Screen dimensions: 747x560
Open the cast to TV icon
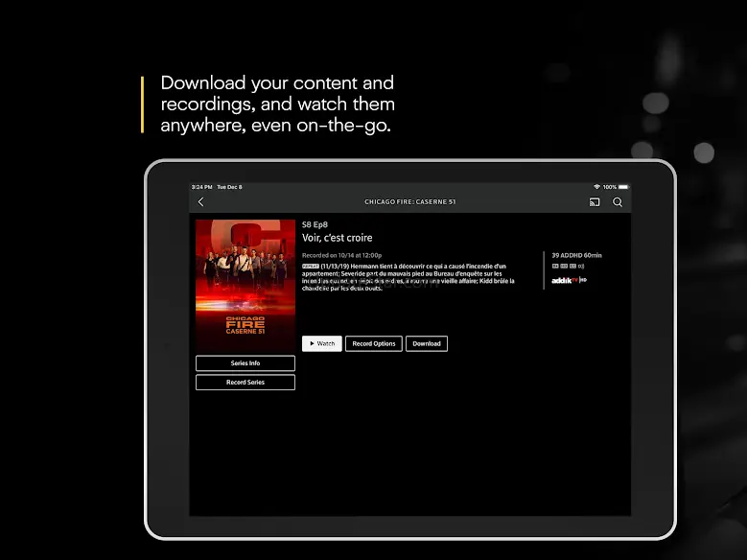tap(595, 202)
